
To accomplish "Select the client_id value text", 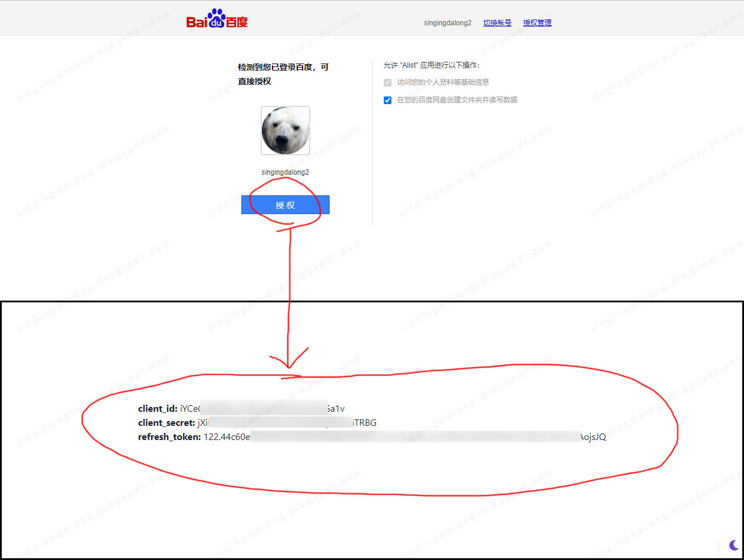I will coord(263,408).
